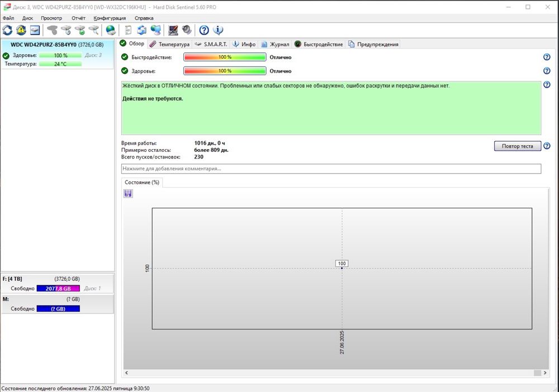Click green check icon in left disk panel

6,55
